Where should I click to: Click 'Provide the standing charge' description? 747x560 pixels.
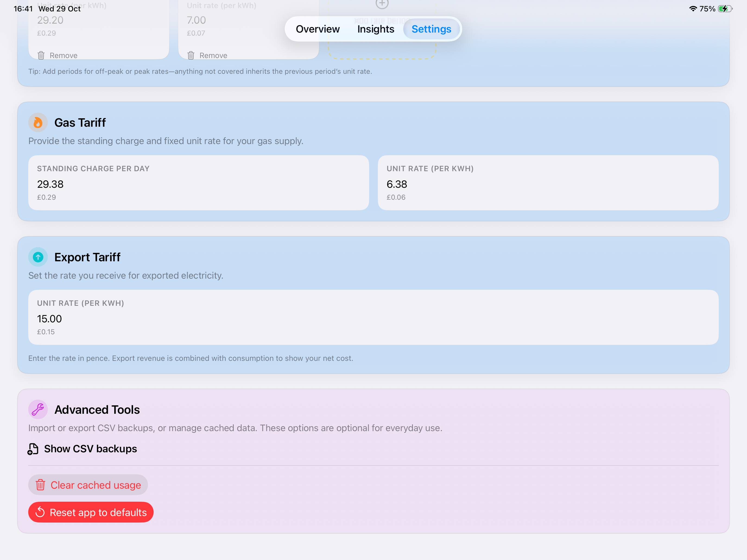pyautogui.click(x=166, y=141)
